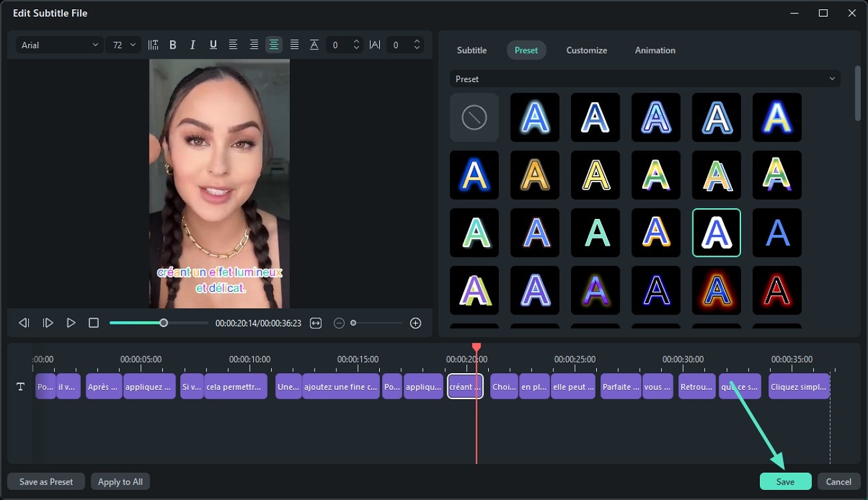The height and width of the screenshot is (500, 868).
Task: Click the Apply to All button
Action: [x=120, y=481]
